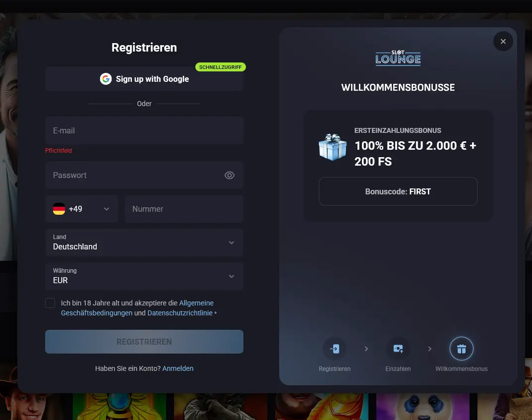This screenshot has height=420, width=532.
Task: Select the Einzahlen step icon
Action: [398, 349]
